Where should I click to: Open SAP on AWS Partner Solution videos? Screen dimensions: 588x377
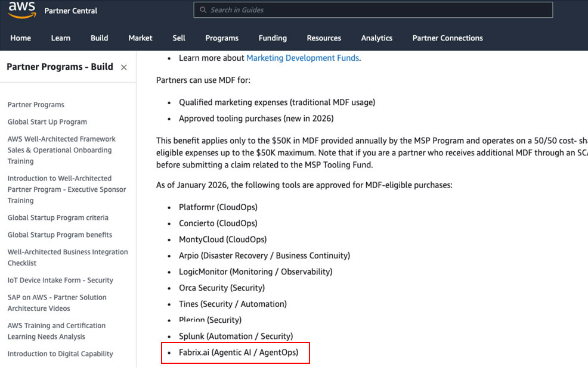point(57,303)
